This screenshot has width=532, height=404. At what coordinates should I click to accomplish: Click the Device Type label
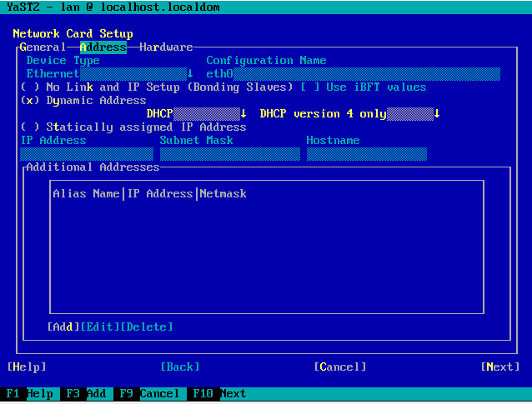tap(63, 60)
